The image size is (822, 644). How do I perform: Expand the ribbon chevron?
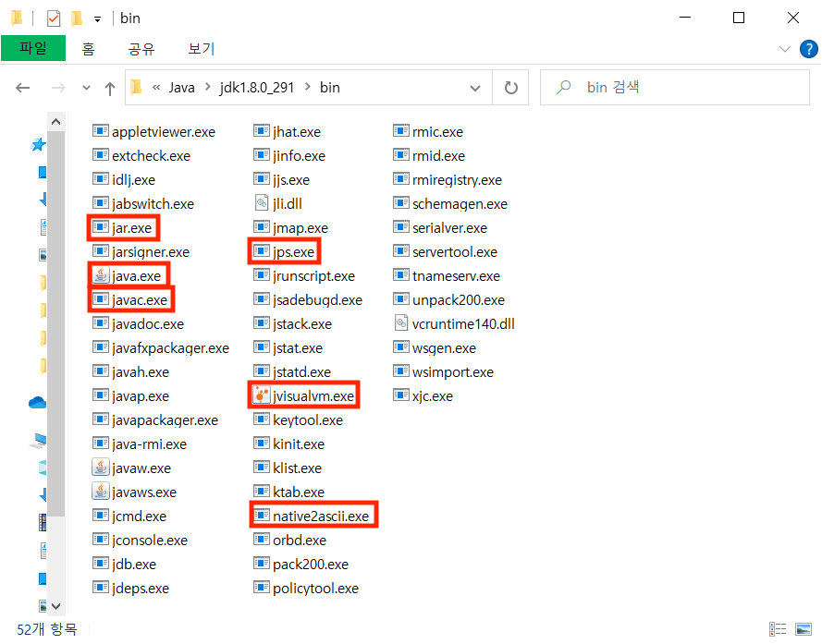tap(784, 49)
